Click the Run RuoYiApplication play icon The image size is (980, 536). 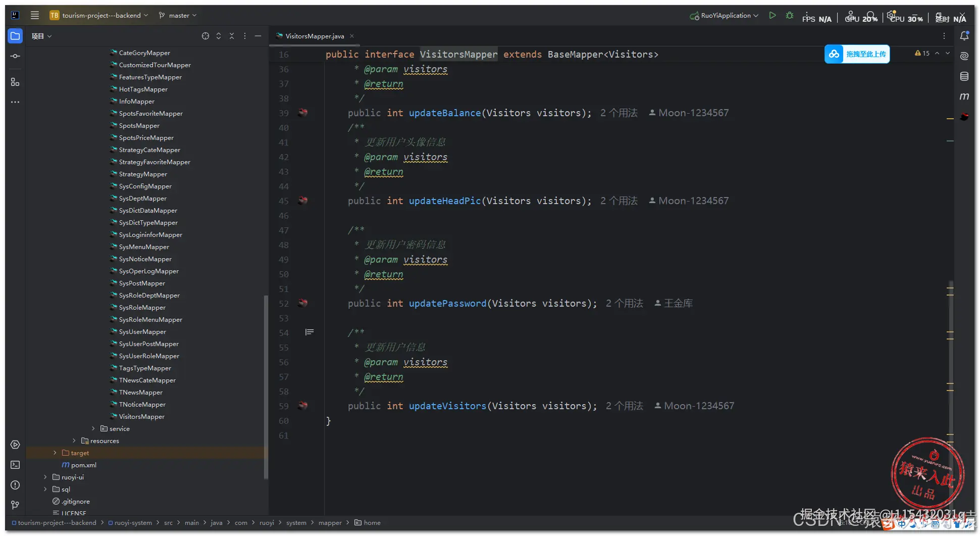pos(772,16)
